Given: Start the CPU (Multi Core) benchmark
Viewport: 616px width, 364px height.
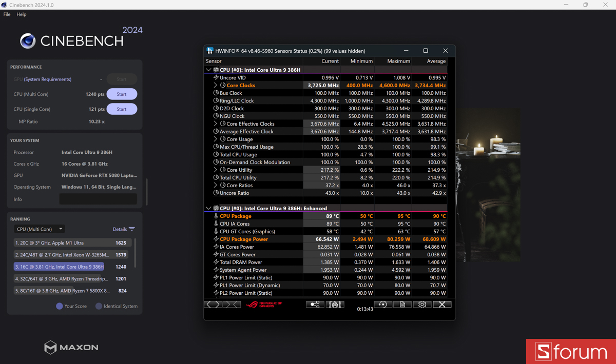Looking at the screenshot, I should 122,94.
